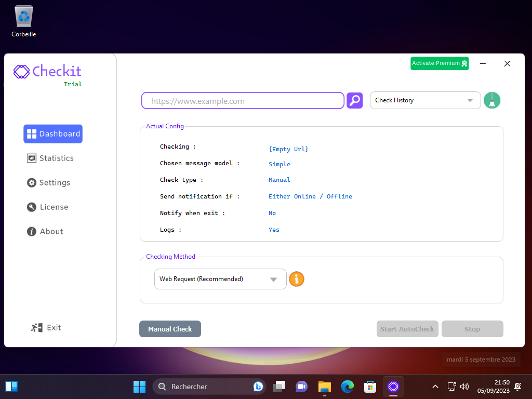The width and height of the screenshot is (532, 399).
Task: Open the Corbeille on the desktop
Action: pos(23,16)
